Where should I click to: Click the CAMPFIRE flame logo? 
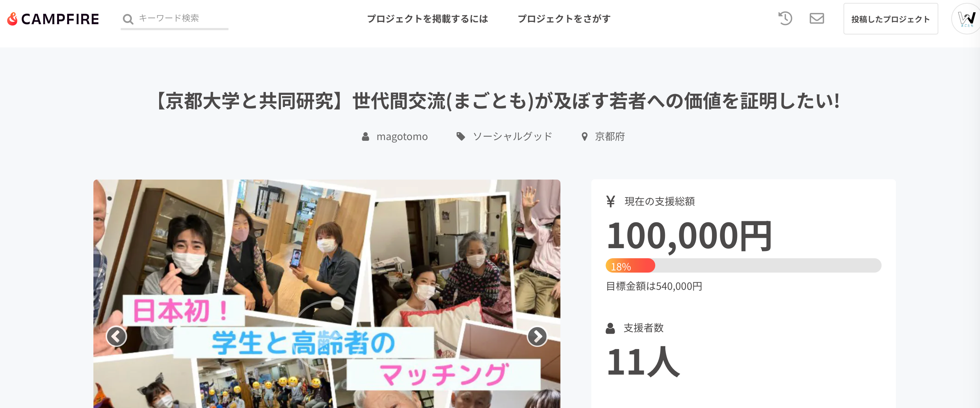[53, 19]
